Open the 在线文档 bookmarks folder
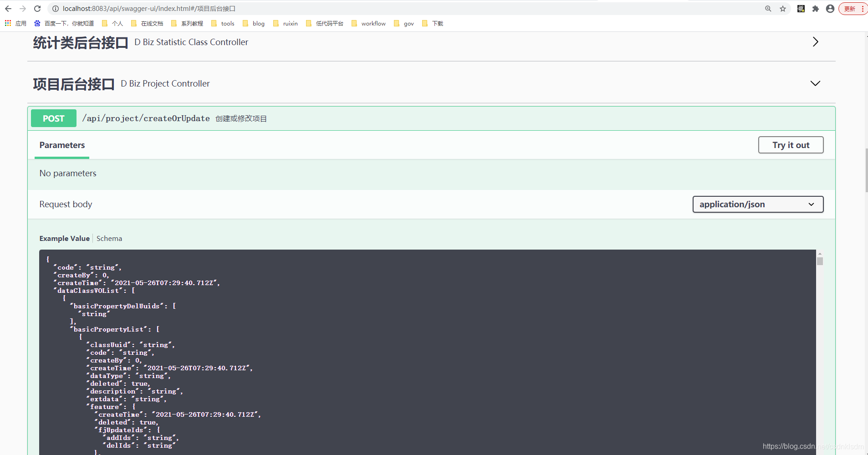This screenshot has height=455, width=868. pyautogui.click(x=147, y=23)
